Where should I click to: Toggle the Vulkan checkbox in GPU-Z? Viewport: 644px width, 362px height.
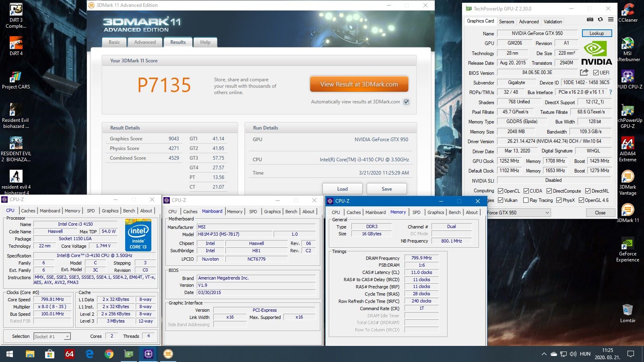coord(500,200)
